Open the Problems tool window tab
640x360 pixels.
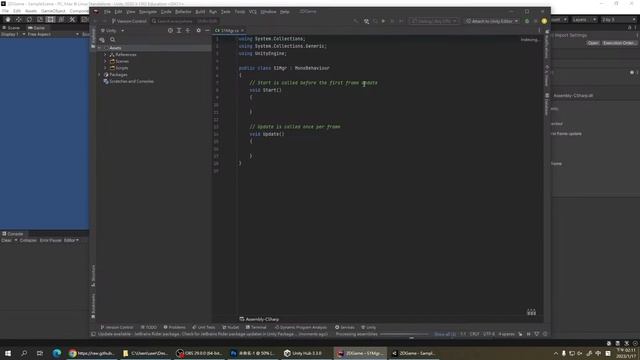[174, 327]
